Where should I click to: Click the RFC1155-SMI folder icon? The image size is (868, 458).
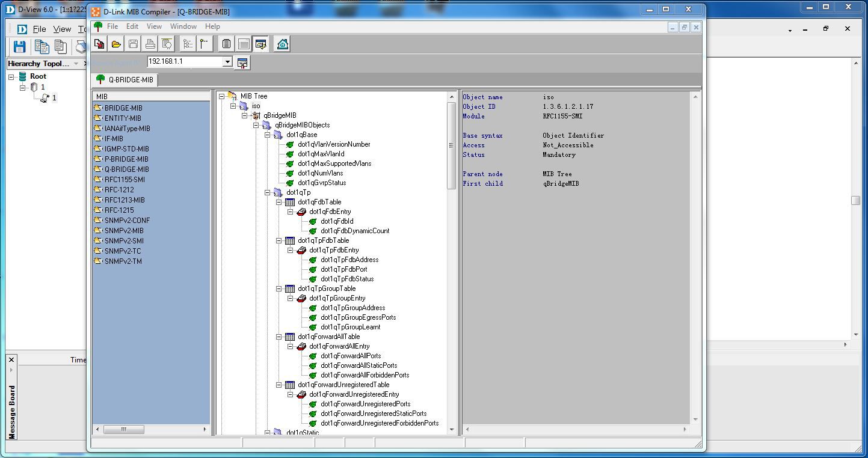(x=97, y=180)
